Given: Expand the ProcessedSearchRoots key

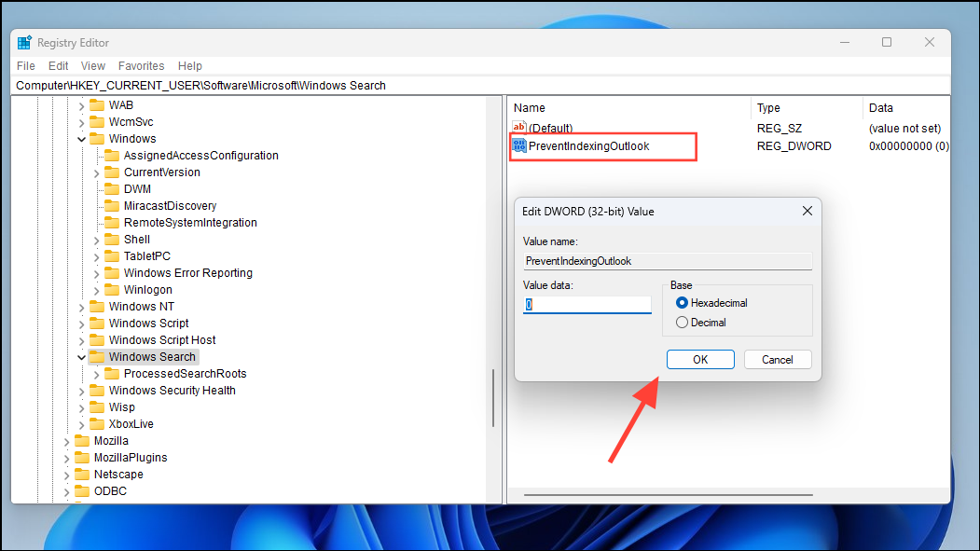Looking at the screenshot, I should [x=96, y=374].
